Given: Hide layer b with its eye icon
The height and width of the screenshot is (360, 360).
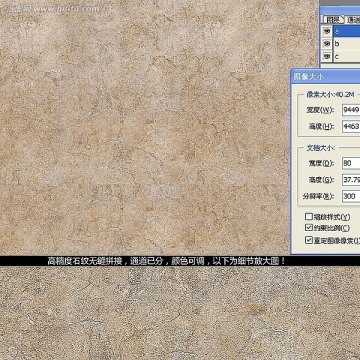Looking at the screenshot, I should (327, 44).
